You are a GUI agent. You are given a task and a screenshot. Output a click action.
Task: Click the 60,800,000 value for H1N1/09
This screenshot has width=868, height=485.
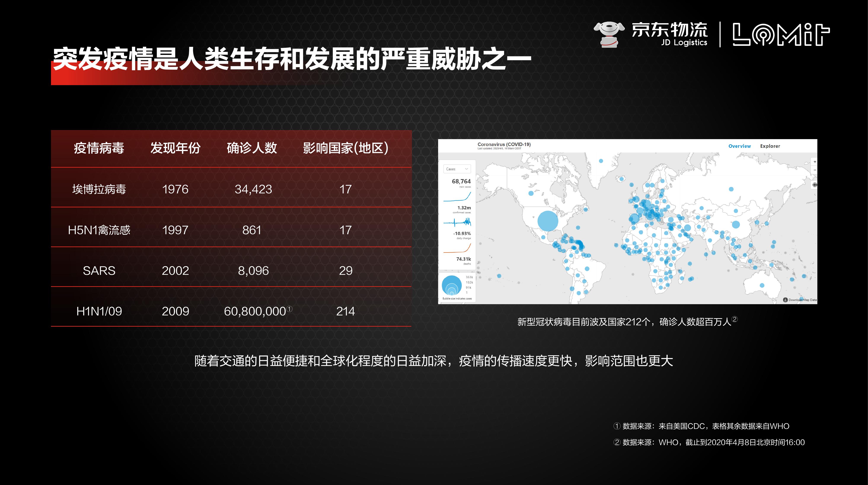coord(255,311)
